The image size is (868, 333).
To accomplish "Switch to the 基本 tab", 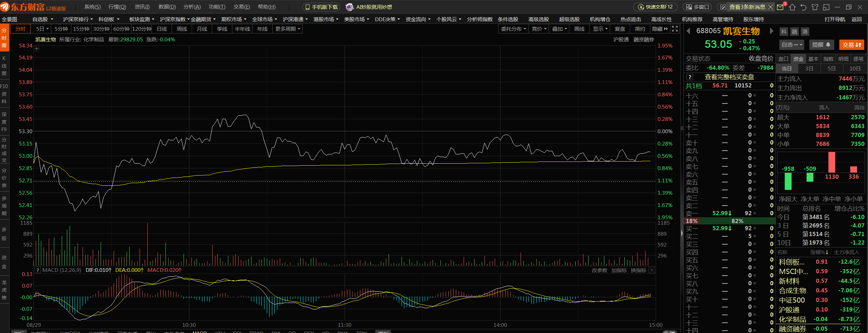I will (x=813, y=59).
